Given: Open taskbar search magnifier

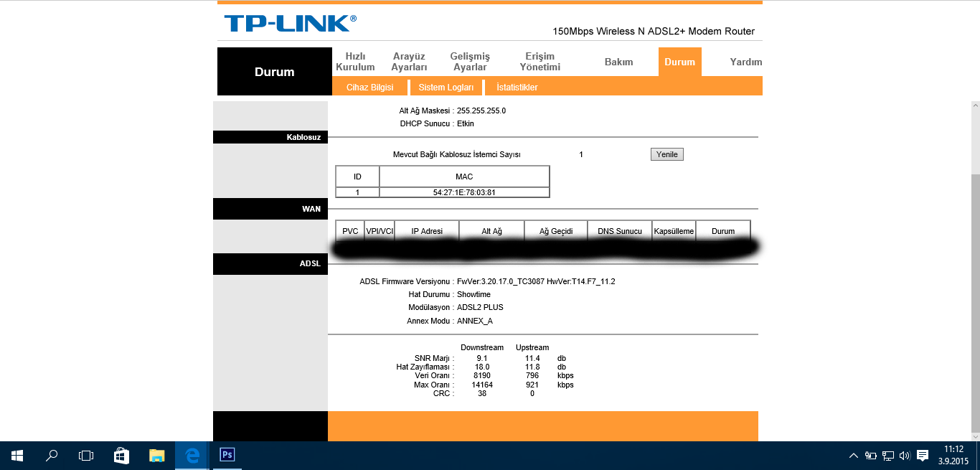Looking at the screenshot, I should click(52, 456).
